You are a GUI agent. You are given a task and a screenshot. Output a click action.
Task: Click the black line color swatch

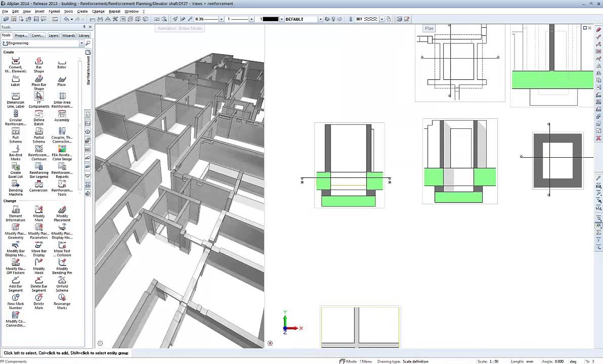click(x=270, y=19)
